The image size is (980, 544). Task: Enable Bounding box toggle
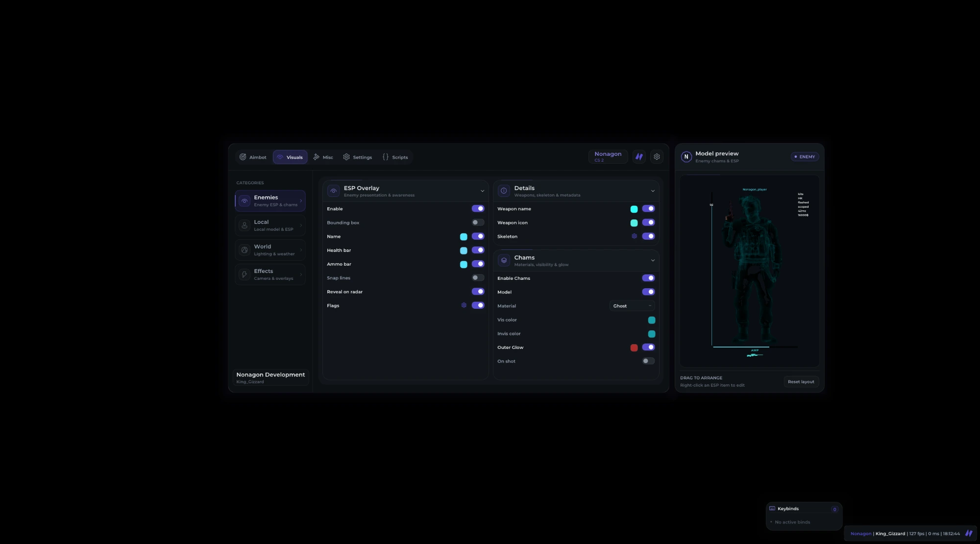pyautogui.click(x=478, y=223)
